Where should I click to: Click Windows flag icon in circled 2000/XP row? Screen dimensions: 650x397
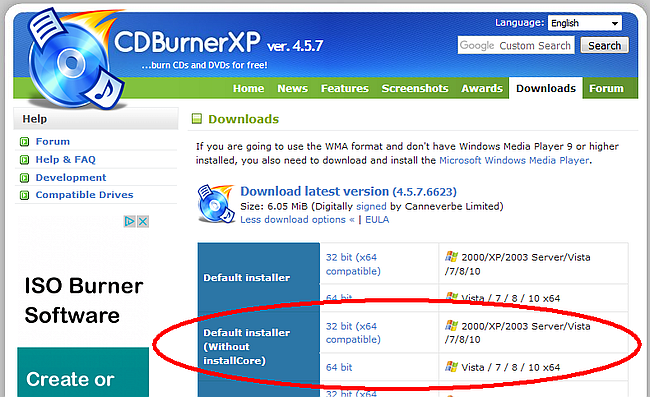(x=451, y=326)
